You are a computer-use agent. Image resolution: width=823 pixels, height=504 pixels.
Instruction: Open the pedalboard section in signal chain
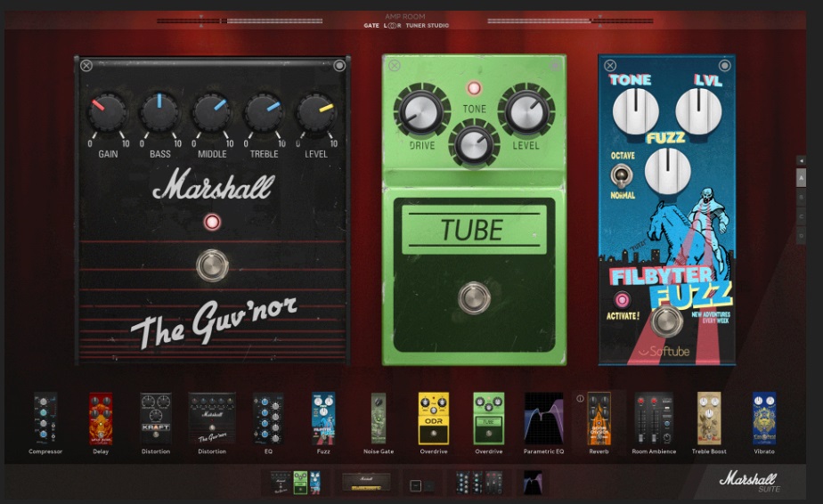click(296, 482)
